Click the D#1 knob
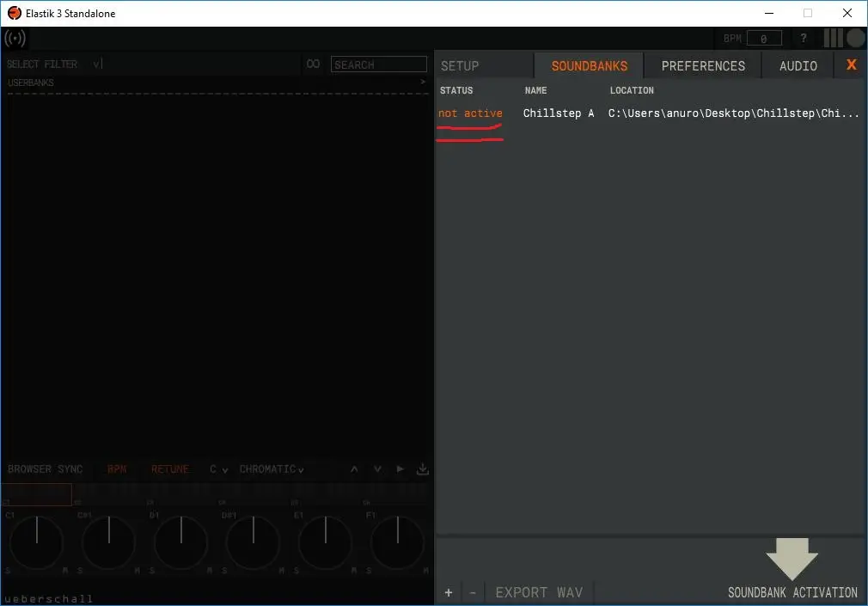 [253, 543]
